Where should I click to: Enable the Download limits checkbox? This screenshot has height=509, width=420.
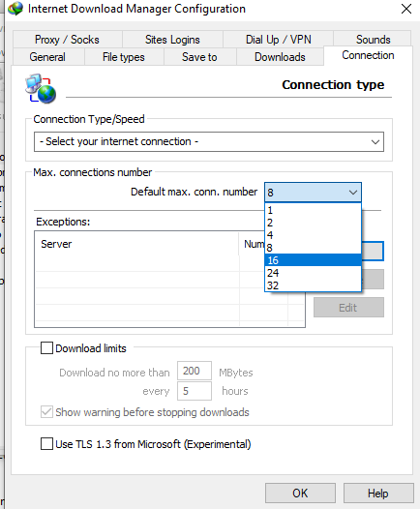[46, 348]
